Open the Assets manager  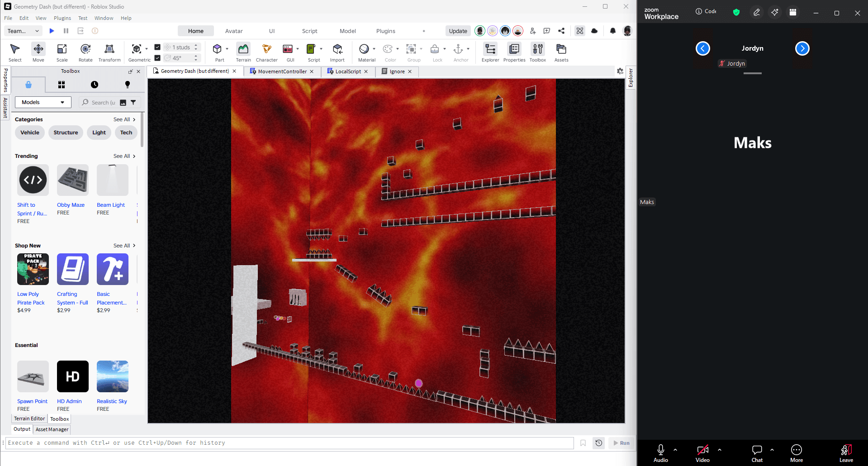click(x=561, y=52)
